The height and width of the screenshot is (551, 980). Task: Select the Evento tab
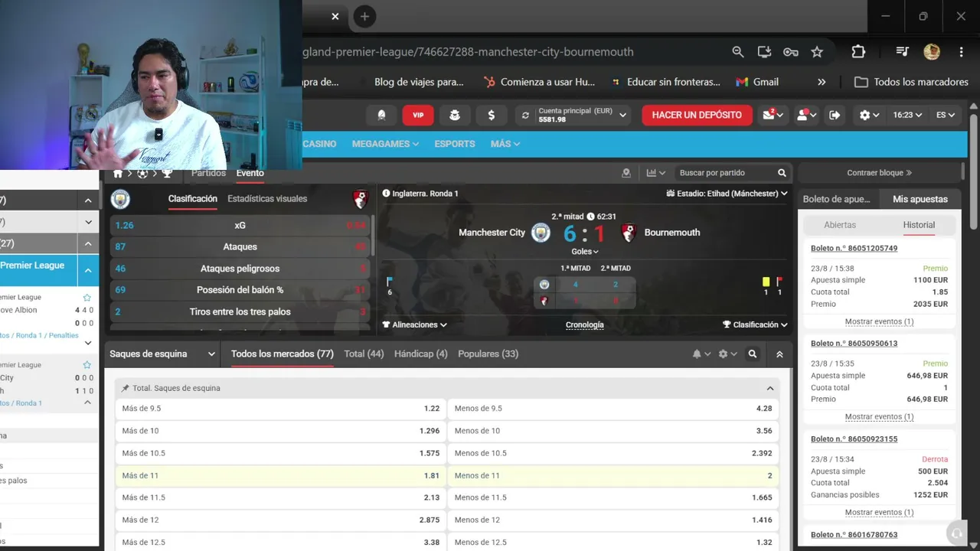pyautogui.click(x=250, y=173)
